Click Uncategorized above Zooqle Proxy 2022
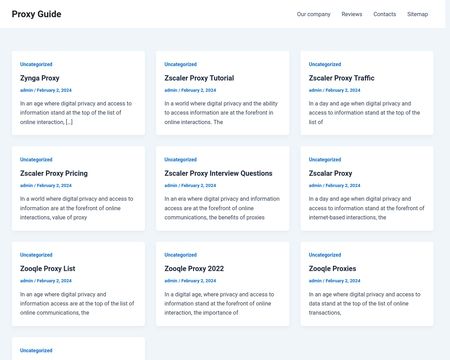Viewport: 450px width, 360px height. tap(180, 255)
